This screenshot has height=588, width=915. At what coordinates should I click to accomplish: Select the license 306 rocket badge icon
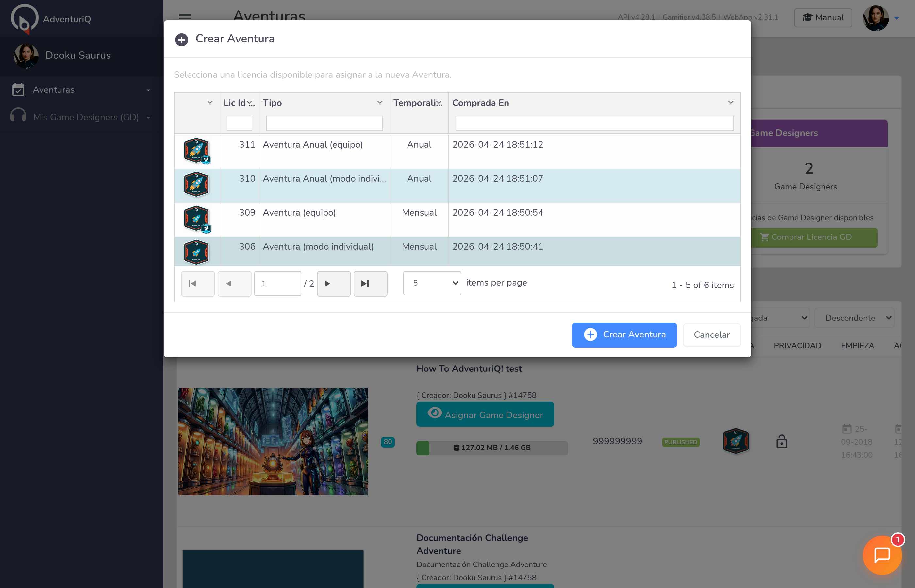coord(196,252)
